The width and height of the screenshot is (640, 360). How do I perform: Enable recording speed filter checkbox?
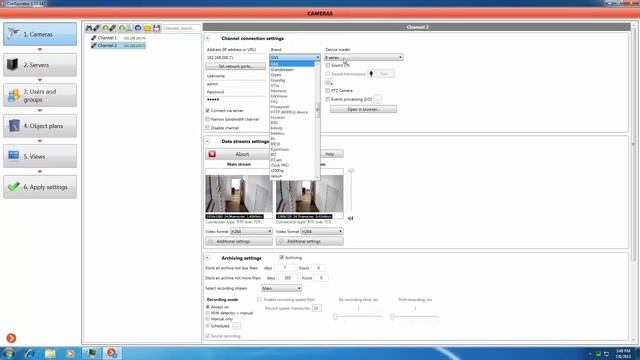click(259, 300)
